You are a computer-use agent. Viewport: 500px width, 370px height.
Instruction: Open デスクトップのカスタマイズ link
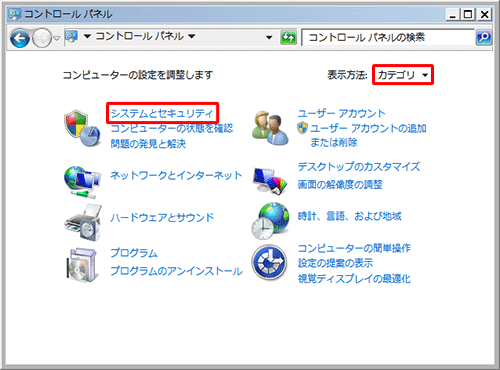(x=359, y=166)
